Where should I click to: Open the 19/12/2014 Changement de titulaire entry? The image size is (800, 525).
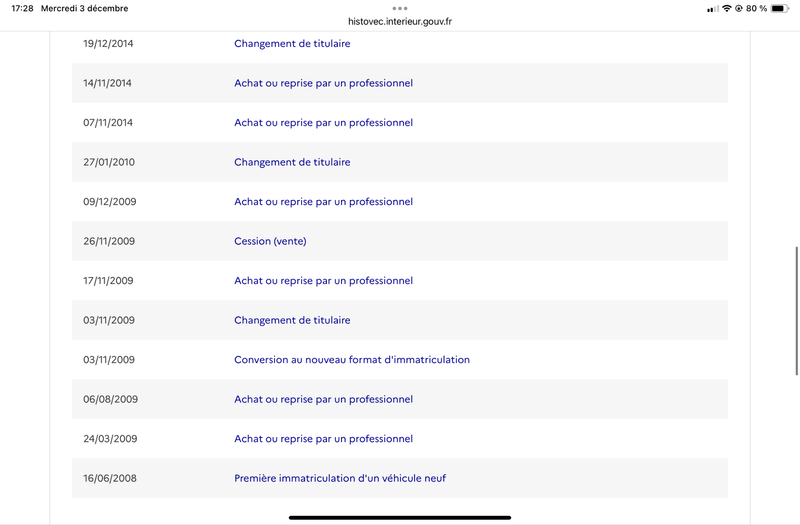292,44
